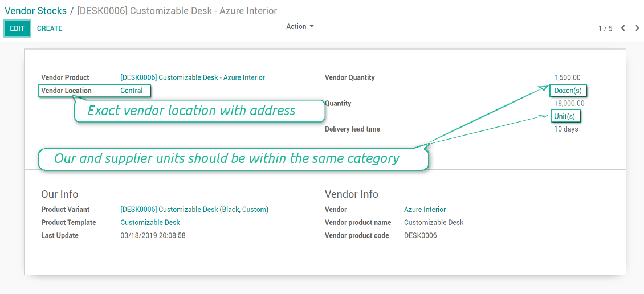644x294 pixels.
Task: Open the Unit(s) unit of measure link
Action: tap(565, 116)
